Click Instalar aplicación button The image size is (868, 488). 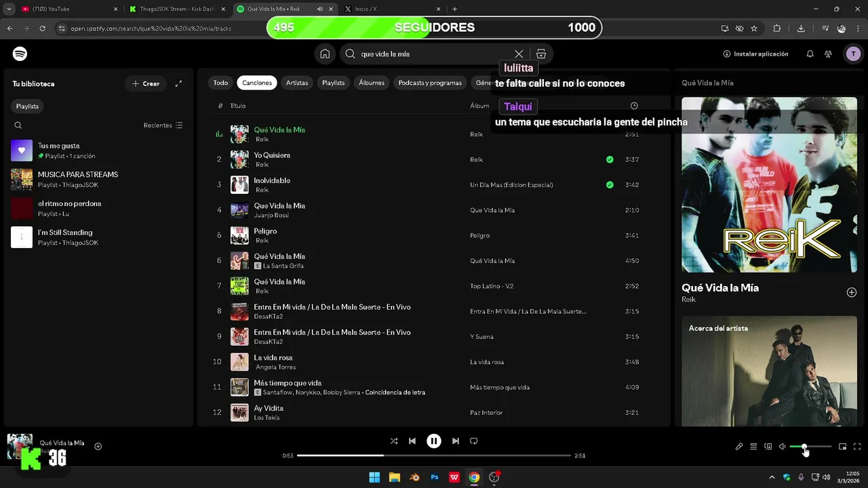(x=755, y=54)
